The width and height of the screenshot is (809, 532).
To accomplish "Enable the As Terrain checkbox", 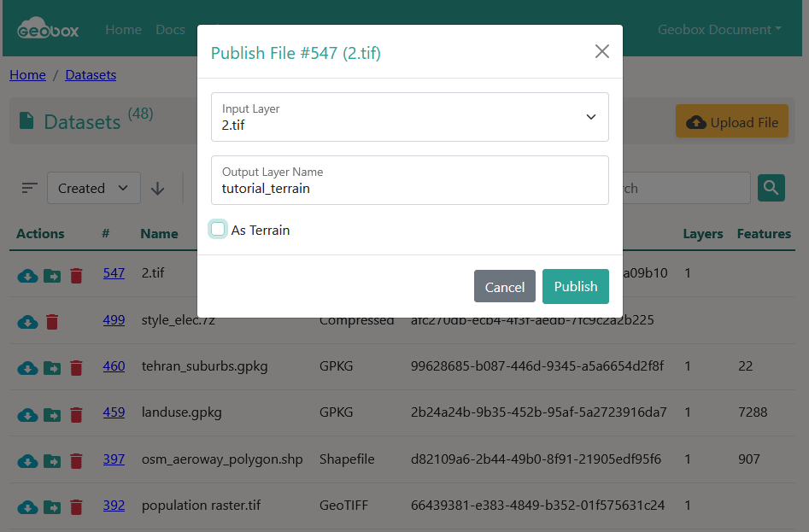I will 219,230.
